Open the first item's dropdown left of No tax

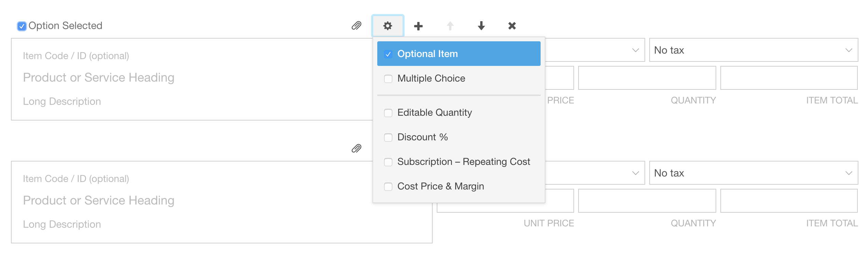click(x=595, y=50)
